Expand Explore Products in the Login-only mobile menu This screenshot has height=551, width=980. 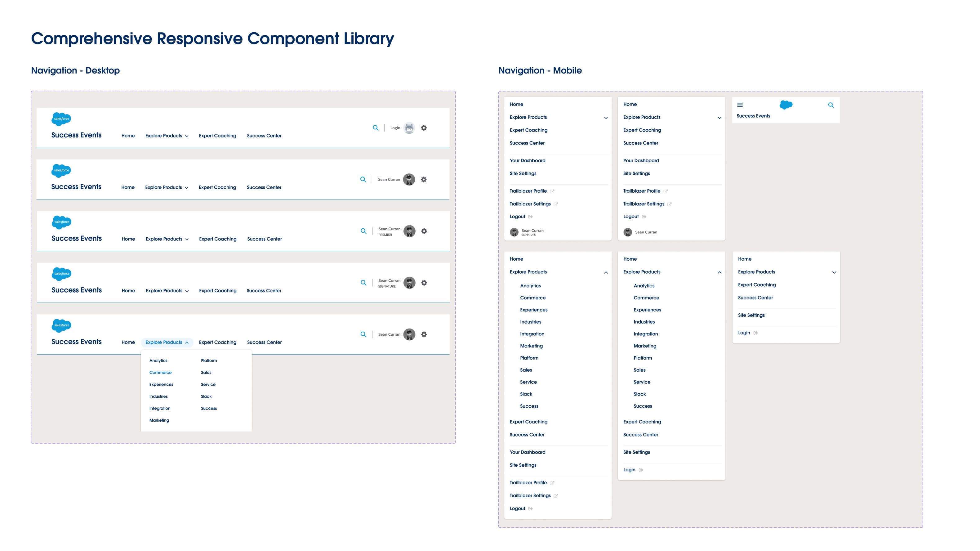pyautogui.click(x=834, y=272)
